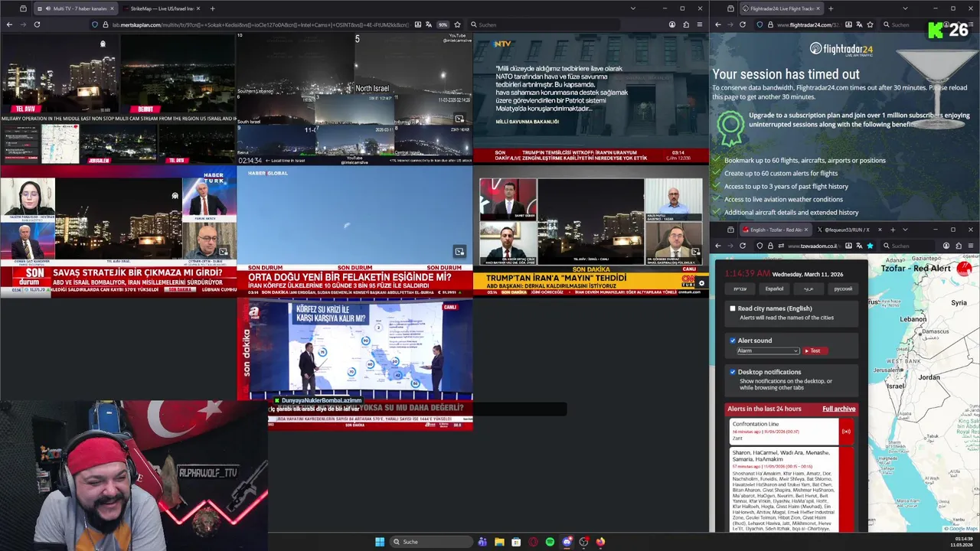
Task: Enable Read city names (English) checkbox
Action: [x=733, y=308]
